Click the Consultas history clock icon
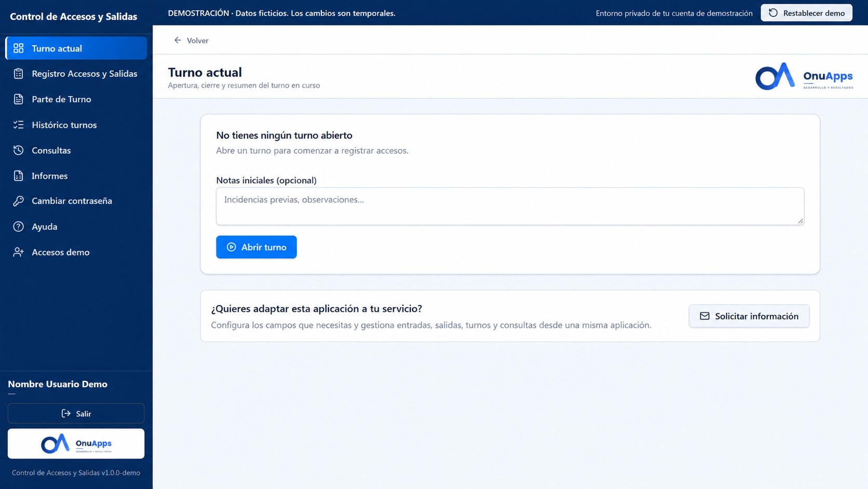Viewport: 868px width, 489px height. [x=19, y=150]
